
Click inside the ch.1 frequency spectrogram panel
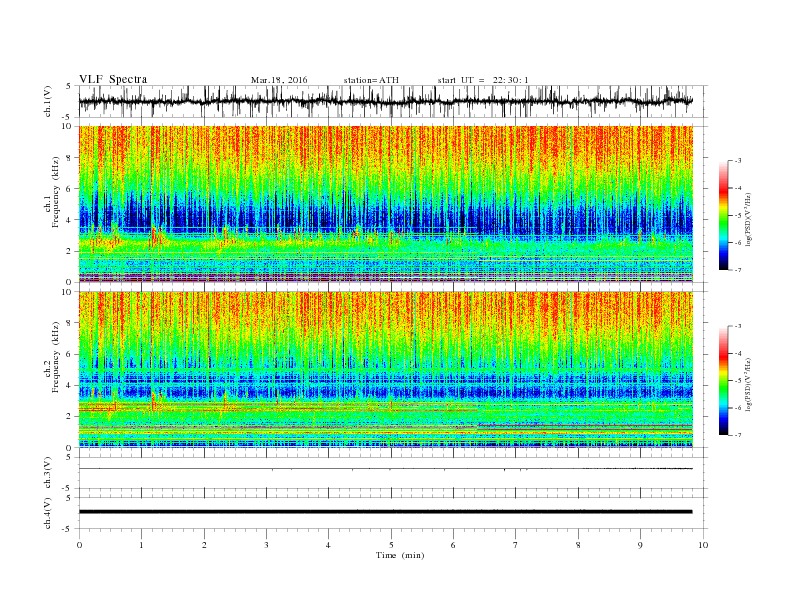[x=386, y=204]
